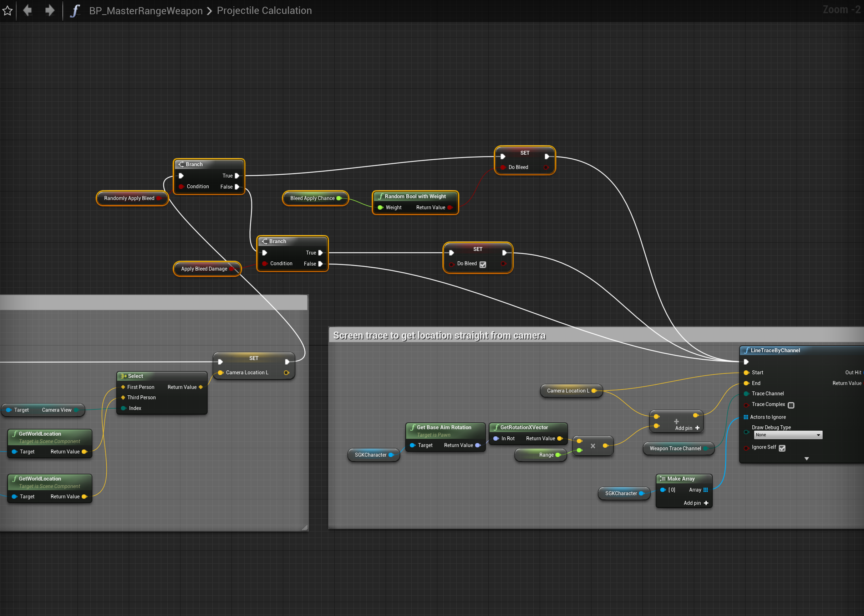Uncheck the Do Bleed checkbox

click(x=483, y=265)
